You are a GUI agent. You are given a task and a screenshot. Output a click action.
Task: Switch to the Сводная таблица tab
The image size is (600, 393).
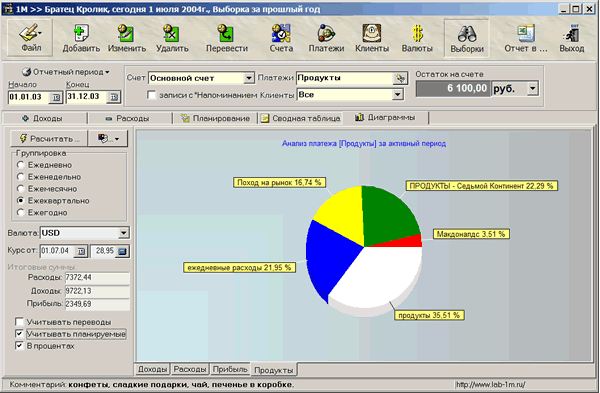[x=300, y=118]
